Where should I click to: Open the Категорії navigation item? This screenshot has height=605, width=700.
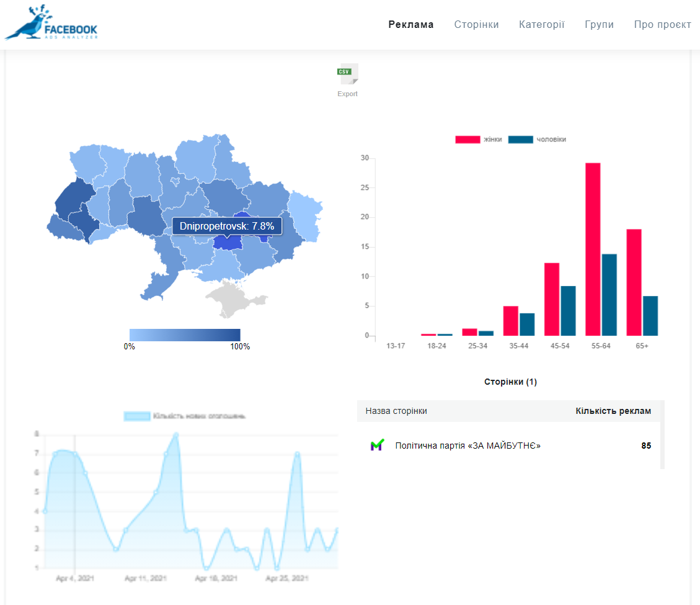pyautogui.click(x=541, y=25)
